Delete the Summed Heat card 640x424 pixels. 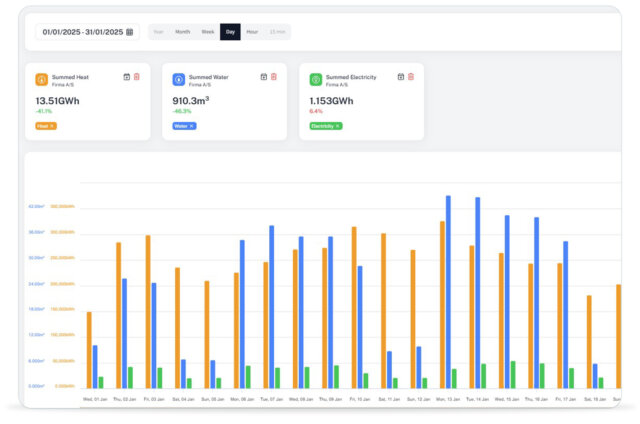point(137,76)
